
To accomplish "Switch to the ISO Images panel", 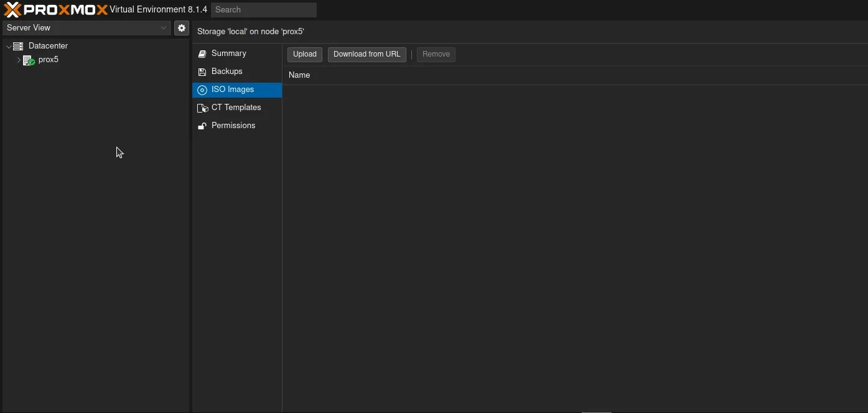I will 232,90.
